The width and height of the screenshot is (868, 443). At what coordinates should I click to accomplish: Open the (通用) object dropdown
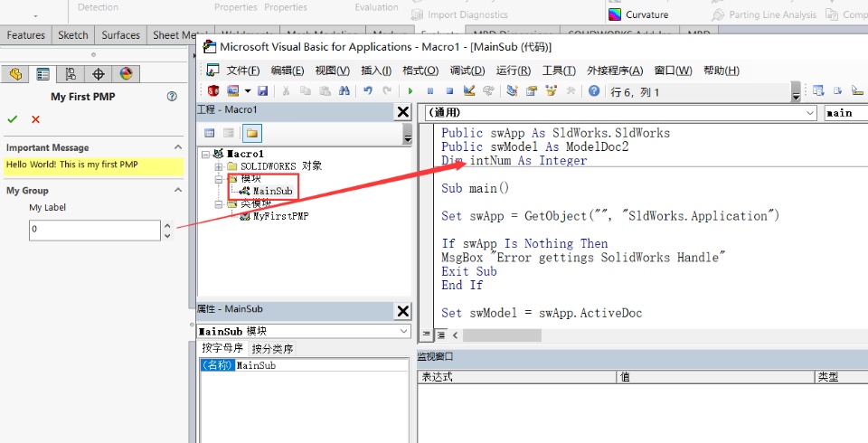click(x=810, y=113)
